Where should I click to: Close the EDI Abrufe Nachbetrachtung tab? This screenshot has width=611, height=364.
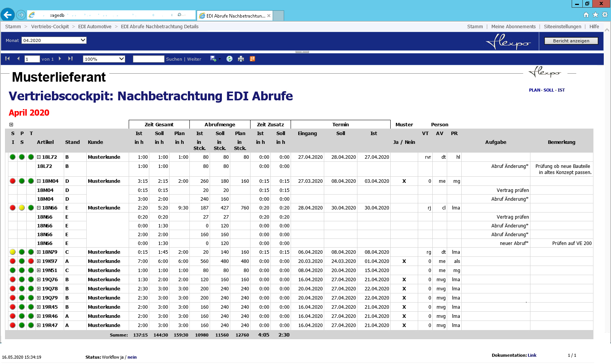pos(269,16)
